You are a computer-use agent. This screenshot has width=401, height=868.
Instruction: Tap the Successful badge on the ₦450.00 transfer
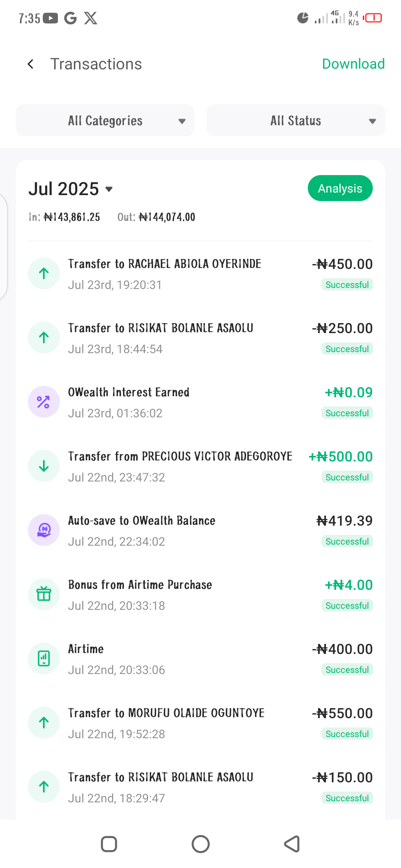coord(347,285)
